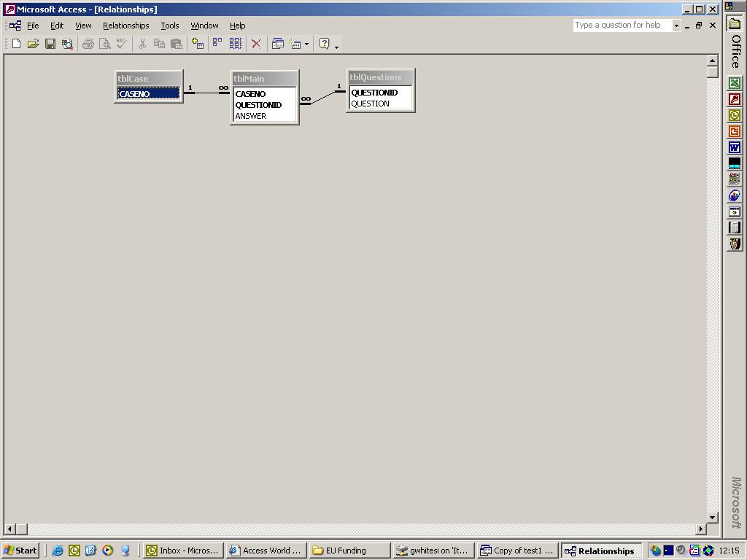Open the Edit menu
Image resolution: width=747 pixels, height=560 pixels.
[x=57, y=26]
